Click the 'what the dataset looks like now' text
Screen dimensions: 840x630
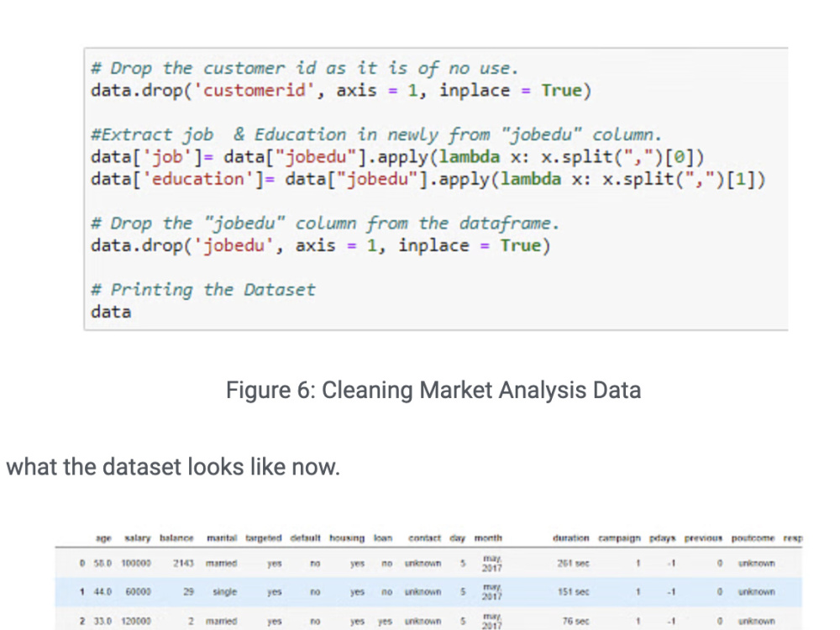[x=173, y=466]
